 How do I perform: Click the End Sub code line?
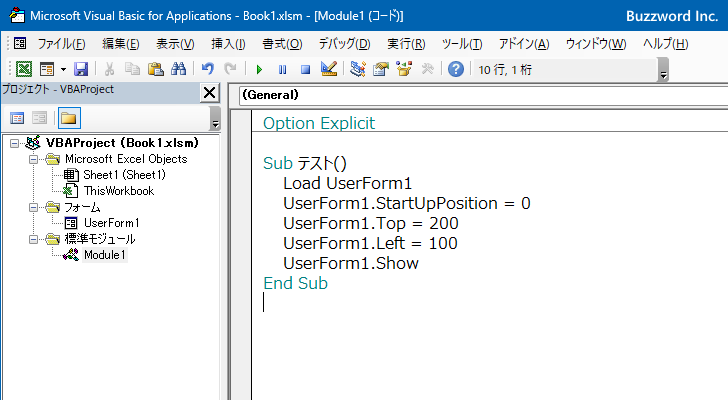click(x=295, y=283)
